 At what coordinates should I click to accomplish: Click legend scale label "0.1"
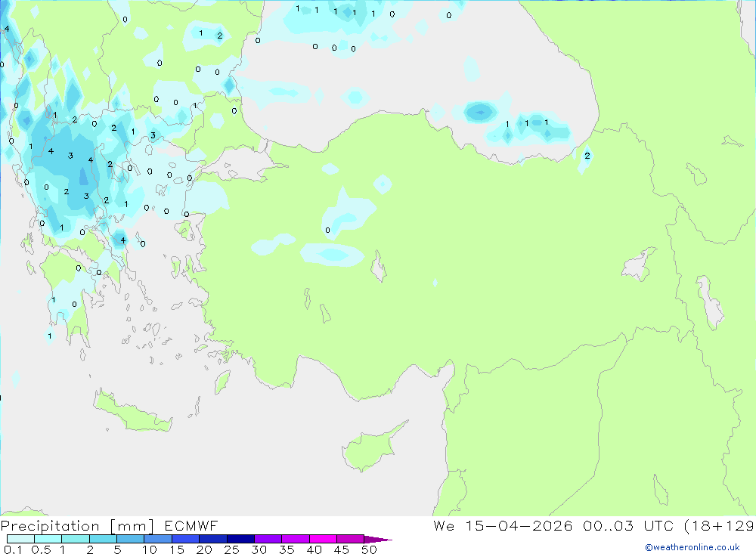(x=13, y=549)
